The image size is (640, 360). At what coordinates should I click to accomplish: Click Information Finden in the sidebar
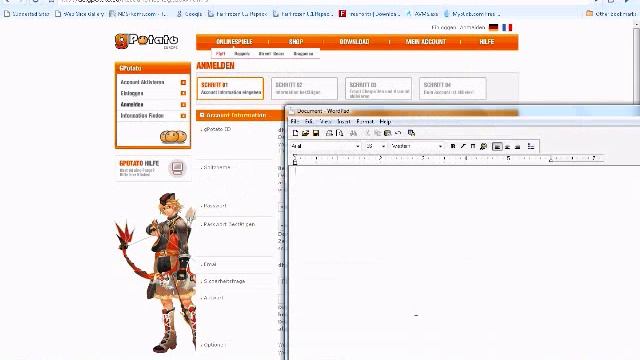[x=142, y=116]
